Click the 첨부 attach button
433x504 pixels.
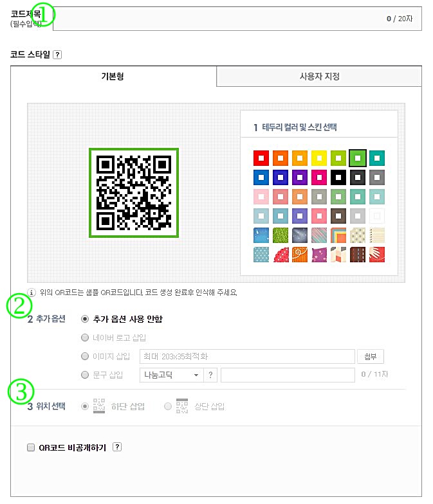coord(371,356)
